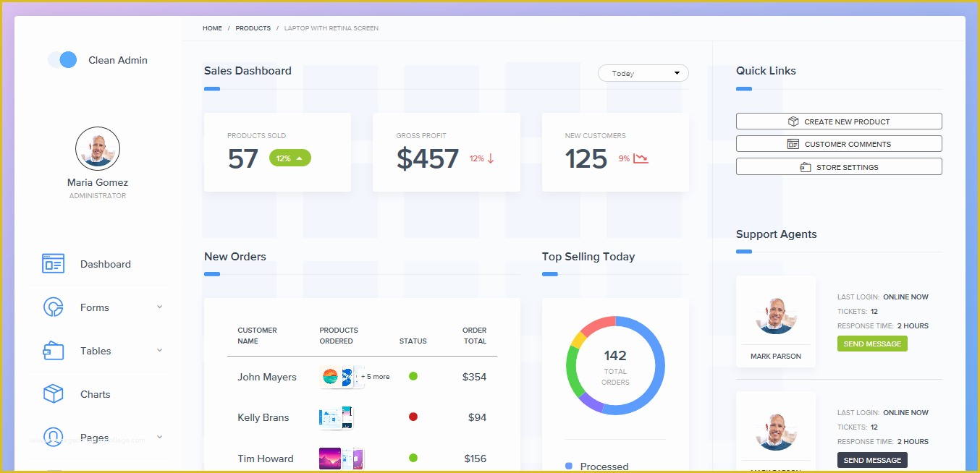Viewport: 980px width, 473px height.
Task: Click '+ 5 more' in John Mayers' row
Action: [x=375, y=377]
